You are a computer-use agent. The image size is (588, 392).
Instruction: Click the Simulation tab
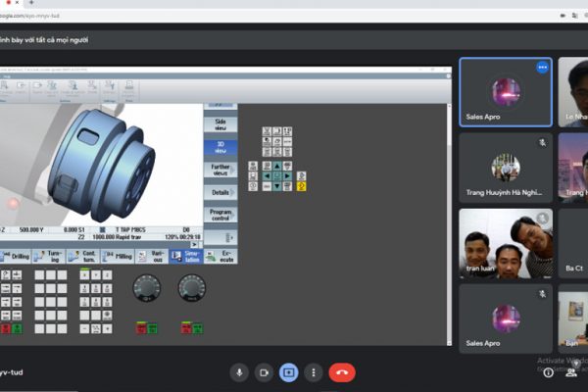pos(185,257)
